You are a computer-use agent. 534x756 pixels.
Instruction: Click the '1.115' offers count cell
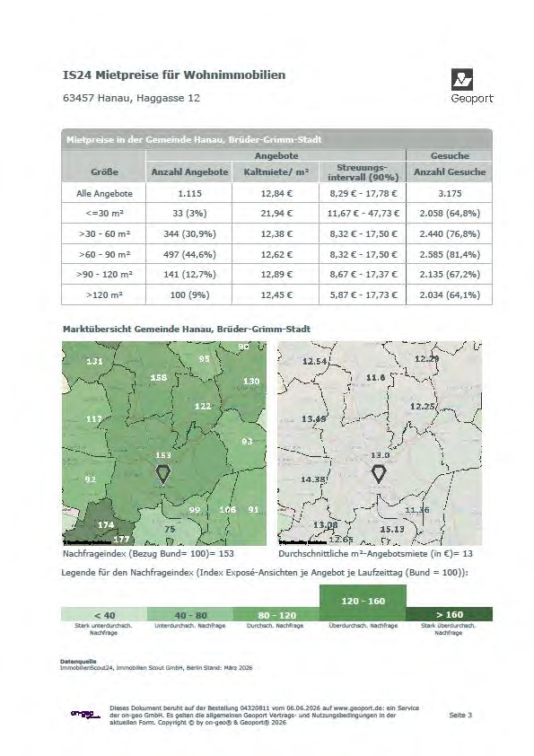pyautogui.click(x=189, y=193)
